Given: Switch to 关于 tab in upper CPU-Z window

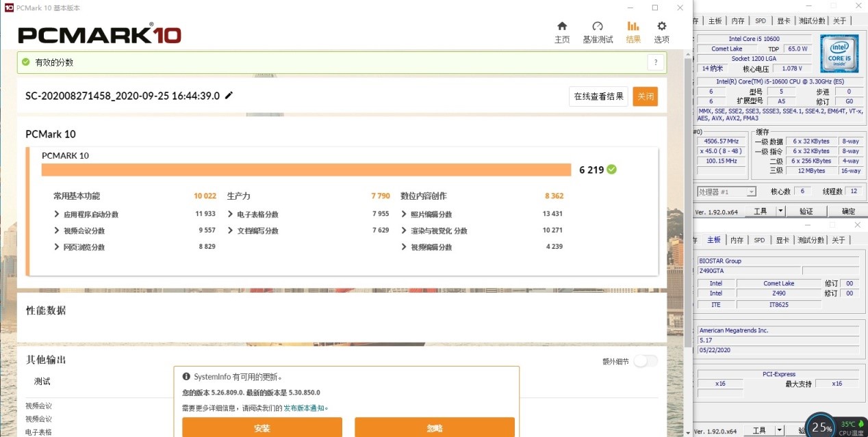Looking at the screenshot, I should point(839,21).
